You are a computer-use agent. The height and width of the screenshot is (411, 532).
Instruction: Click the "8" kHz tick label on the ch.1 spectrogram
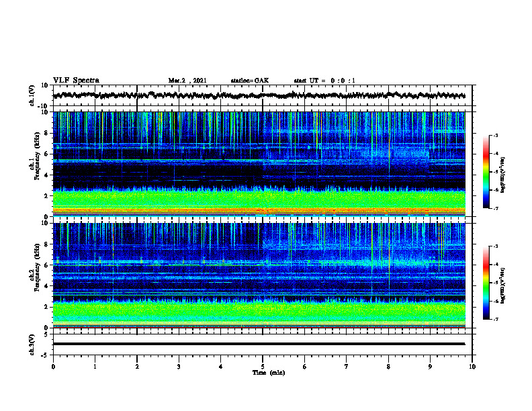click(46, 133)
